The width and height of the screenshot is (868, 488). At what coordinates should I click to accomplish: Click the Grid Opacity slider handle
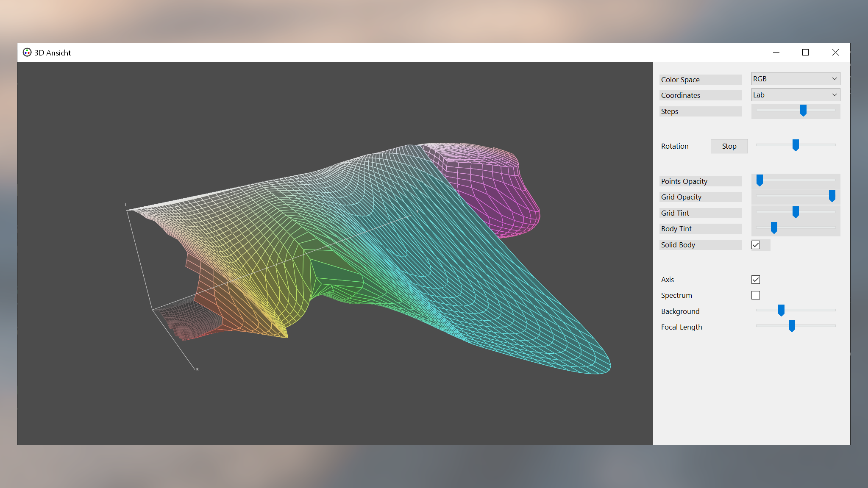[832, 196]
